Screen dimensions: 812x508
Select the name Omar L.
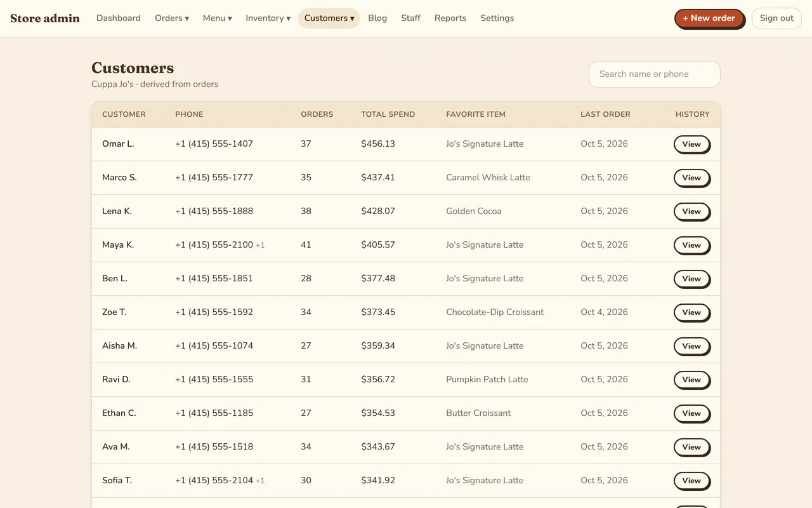click(118, 144)
